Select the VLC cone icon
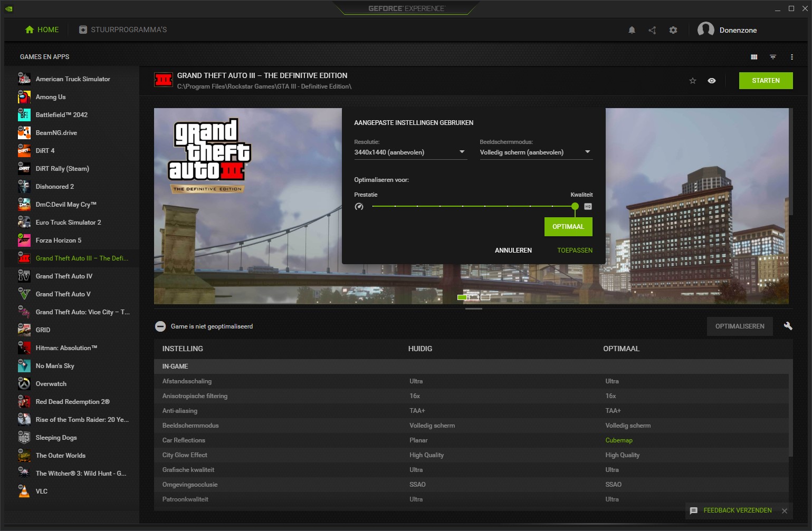 pyautogui.click(x=24, y=491)
